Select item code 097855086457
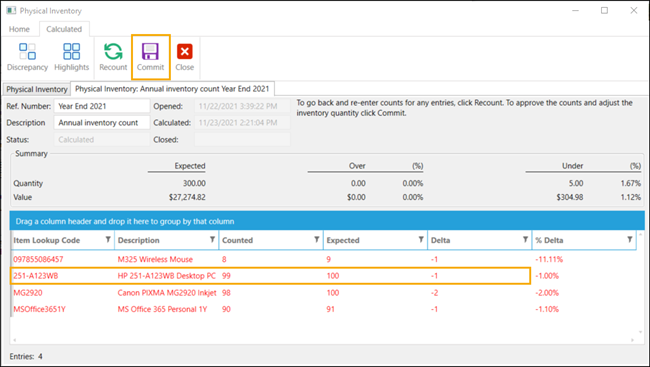This screenshot has height=367, width=650. tap(38, 259)
